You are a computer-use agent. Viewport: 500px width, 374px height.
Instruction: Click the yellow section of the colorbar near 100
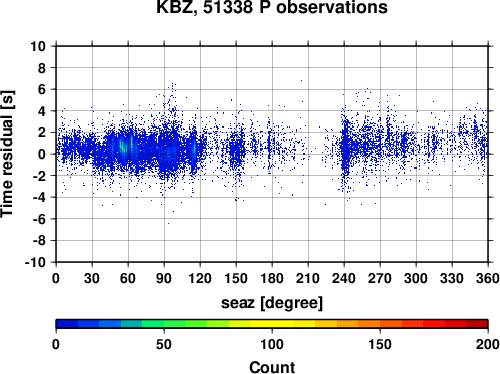click(272, 324)
